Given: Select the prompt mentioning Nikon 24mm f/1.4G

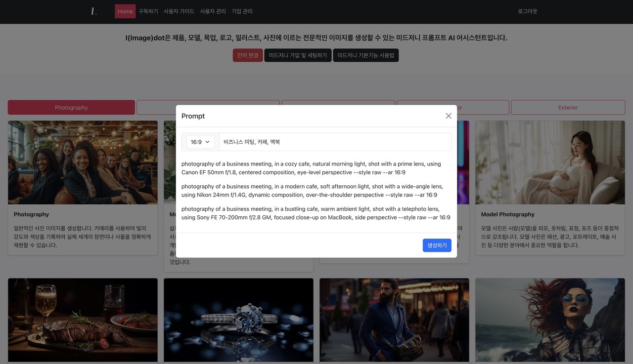Looking at the screenshot, I should click(313, 191).
